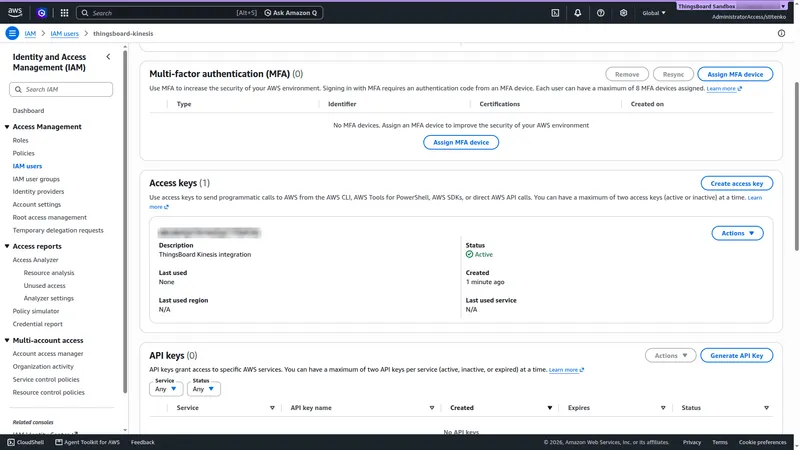The width and height of the screenshot is (800, 450).
Task: Open Resource control policies
Action: [48, 392]
